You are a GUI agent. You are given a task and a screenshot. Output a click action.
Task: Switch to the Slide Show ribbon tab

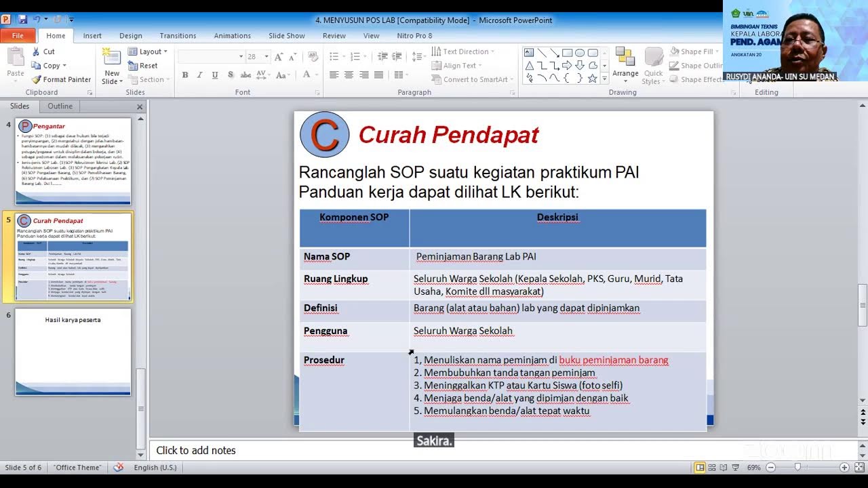286,36
